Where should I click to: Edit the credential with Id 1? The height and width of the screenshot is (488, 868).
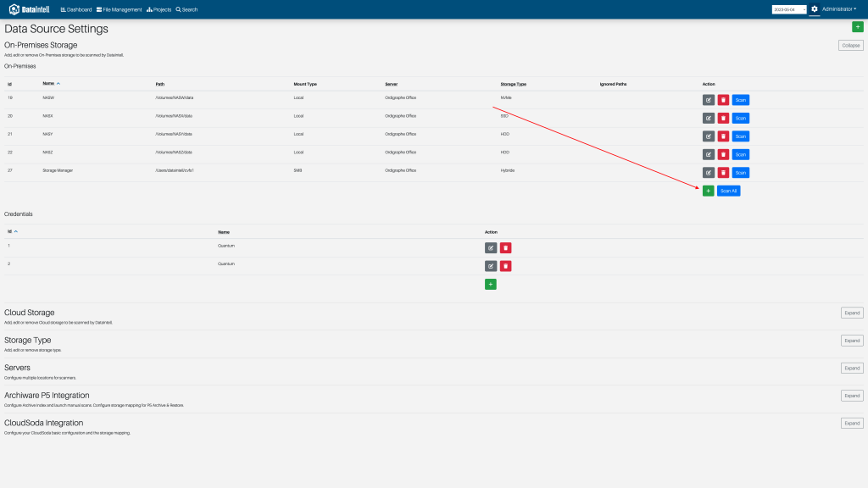tap(491, 248)
